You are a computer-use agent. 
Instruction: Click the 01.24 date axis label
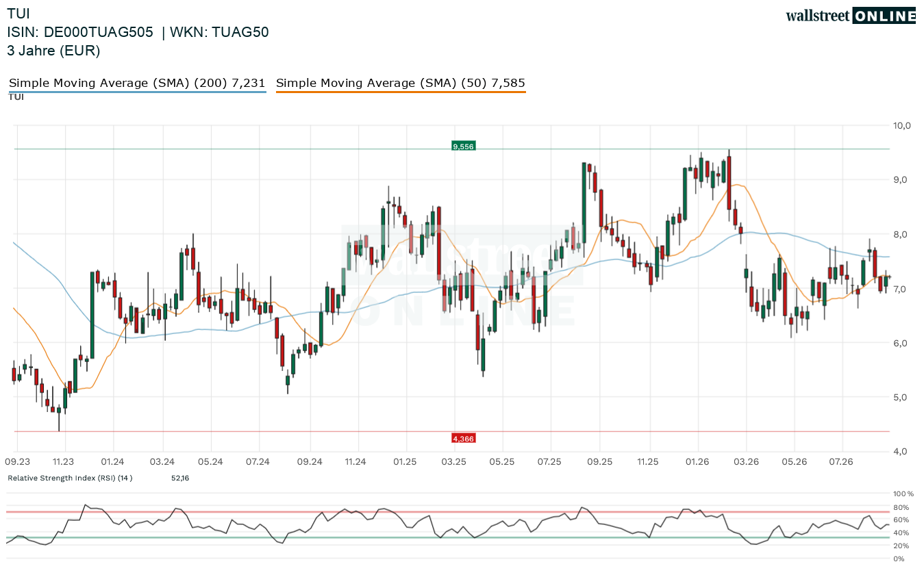112,462
